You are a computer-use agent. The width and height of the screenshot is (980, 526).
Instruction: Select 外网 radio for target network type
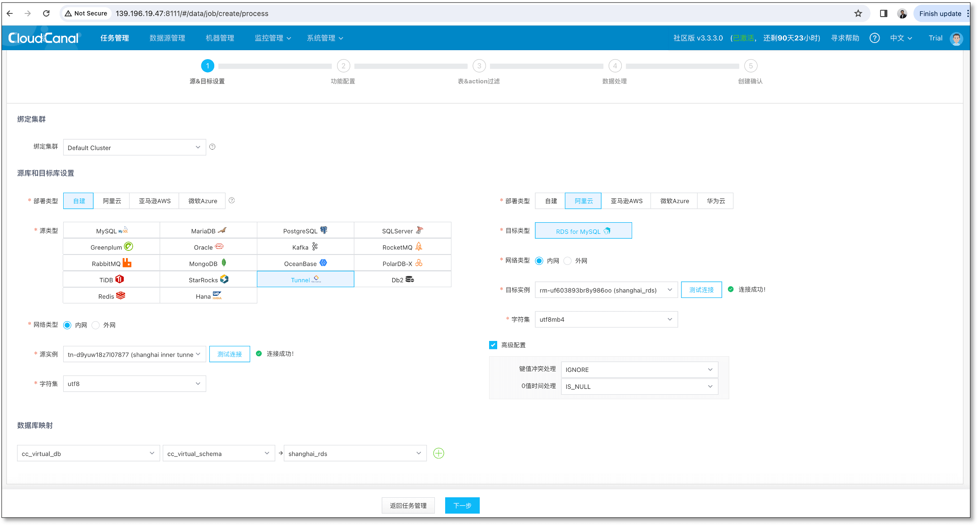[568, 261]
